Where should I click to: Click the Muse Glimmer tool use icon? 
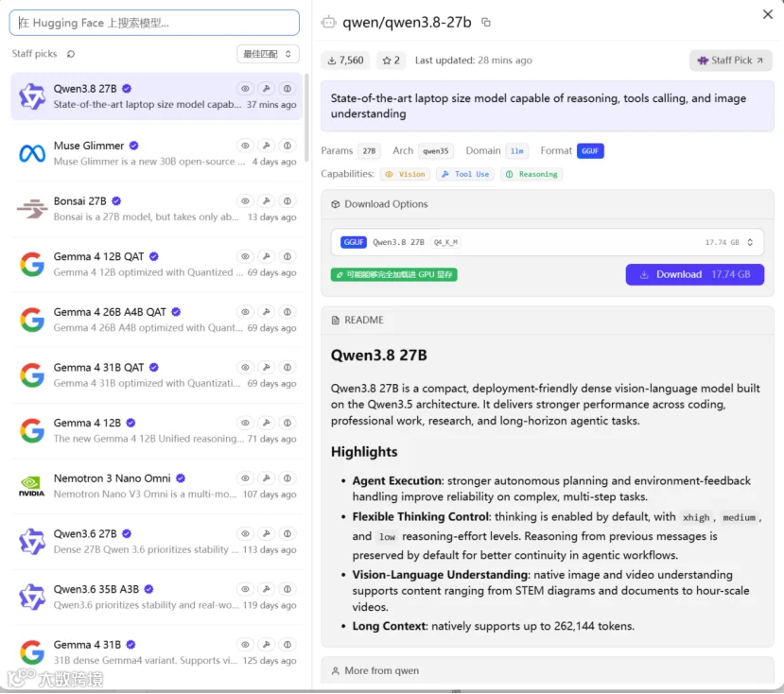[x=267, y=146]
